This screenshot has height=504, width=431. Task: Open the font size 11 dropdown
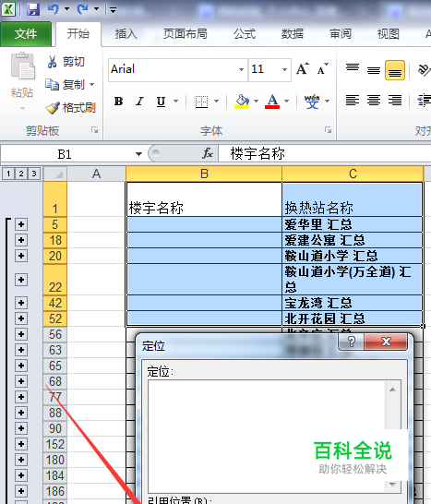click(x=284, y=69)
